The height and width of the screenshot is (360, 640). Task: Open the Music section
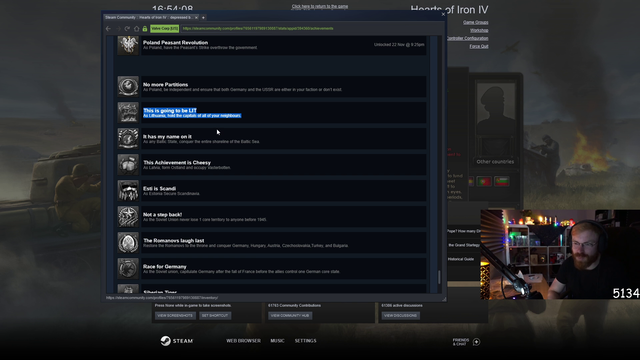(277, 340)
